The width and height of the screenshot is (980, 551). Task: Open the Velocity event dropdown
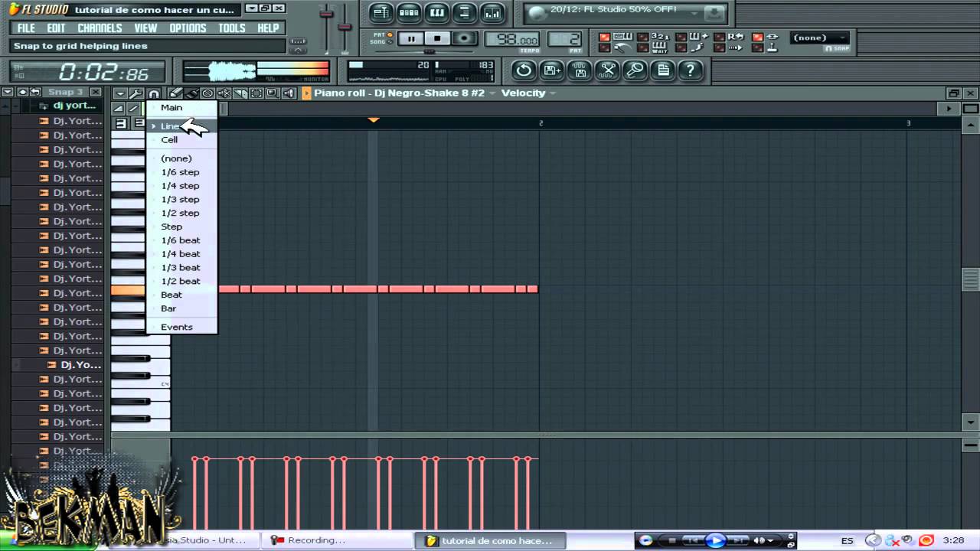(x=528, y=93)
